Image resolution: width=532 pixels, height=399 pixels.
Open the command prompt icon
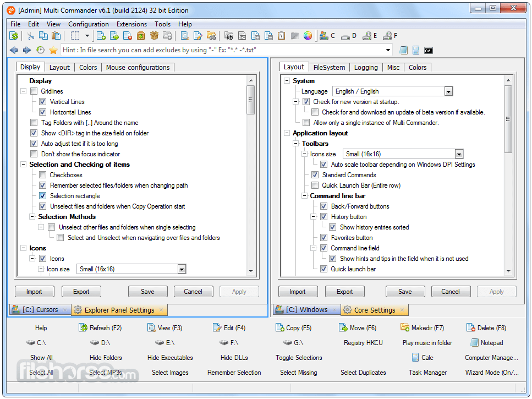coord(429,51)
